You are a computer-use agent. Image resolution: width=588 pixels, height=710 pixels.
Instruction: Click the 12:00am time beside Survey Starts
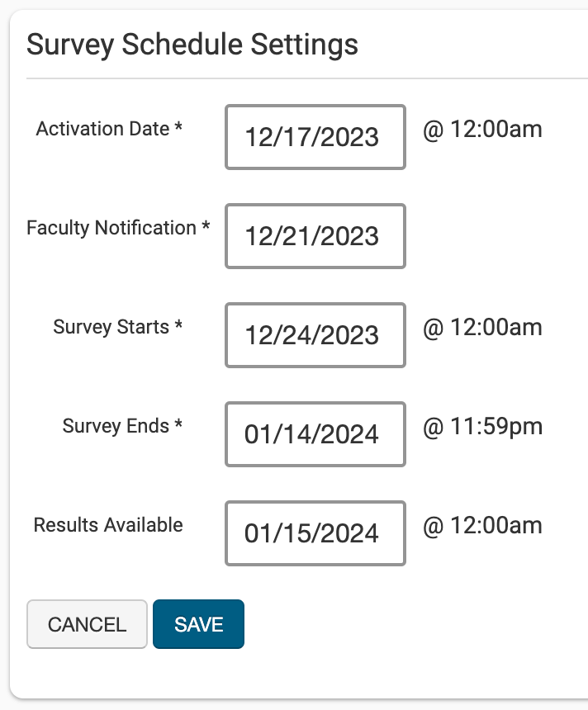click(x=482, y=328)
